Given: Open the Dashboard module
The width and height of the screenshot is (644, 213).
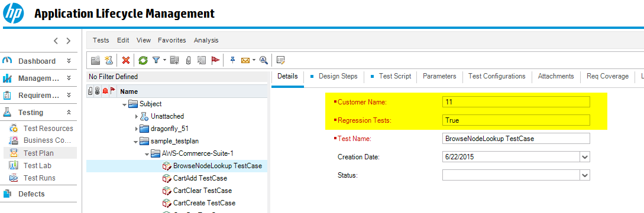Looking at the screenshot, I should 37,61.
